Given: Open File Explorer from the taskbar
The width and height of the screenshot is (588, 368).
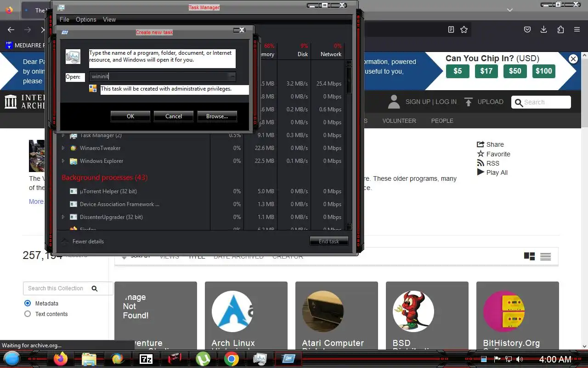Looking at the screenshot, I should (89, 359).
